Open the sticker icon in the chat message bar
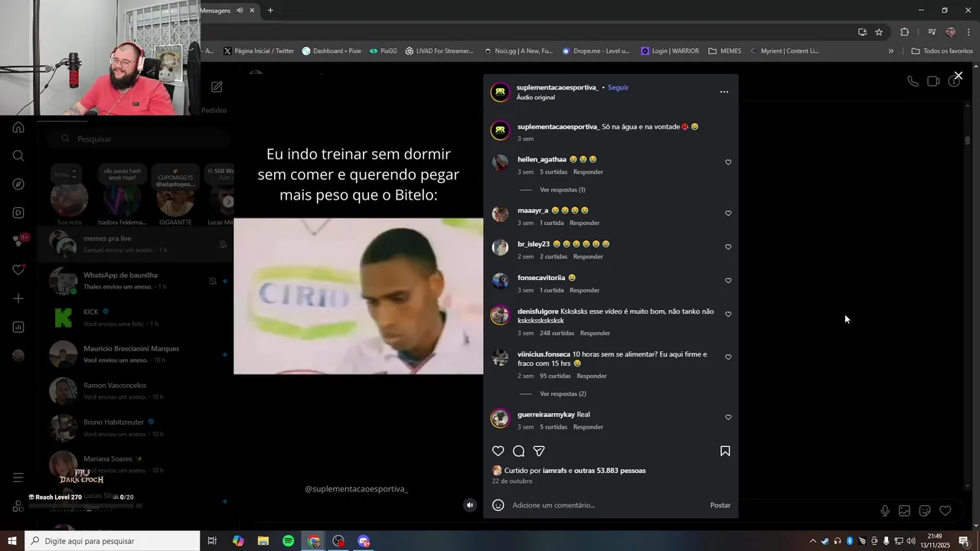This screenshot has height=551, width=980. (x=925, y=511)
